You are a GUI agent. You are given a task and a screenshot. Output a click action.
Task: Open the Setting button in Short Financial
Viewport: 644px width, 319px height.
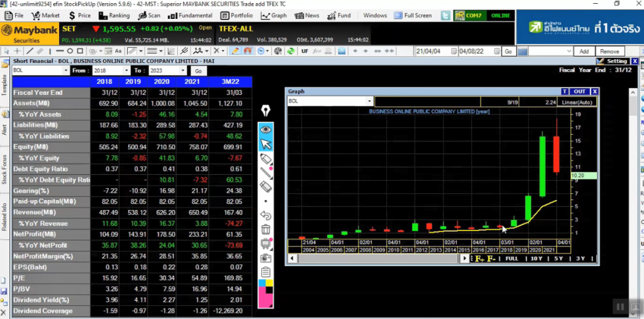613,61
